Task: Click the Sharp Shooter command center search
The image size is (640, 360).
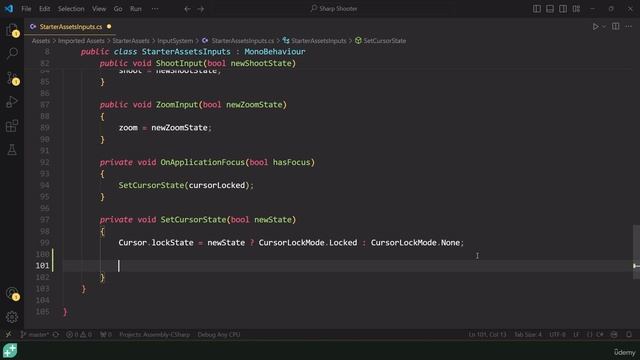Action: point(334,9)
